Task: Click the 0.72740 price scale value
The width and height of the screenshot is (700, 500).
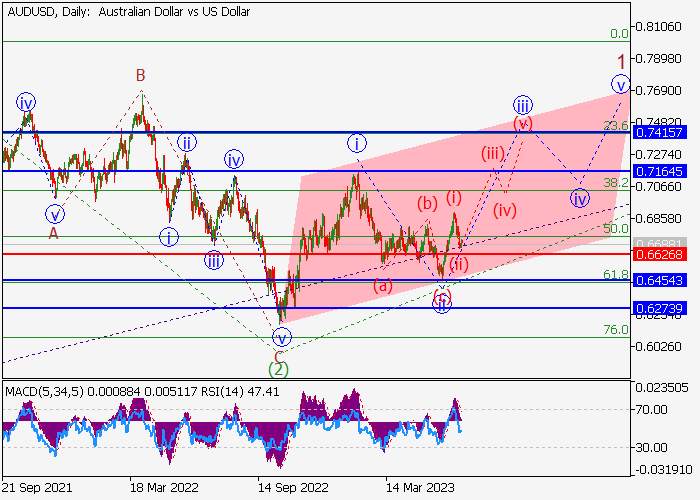Action: (x=658, y=154)
